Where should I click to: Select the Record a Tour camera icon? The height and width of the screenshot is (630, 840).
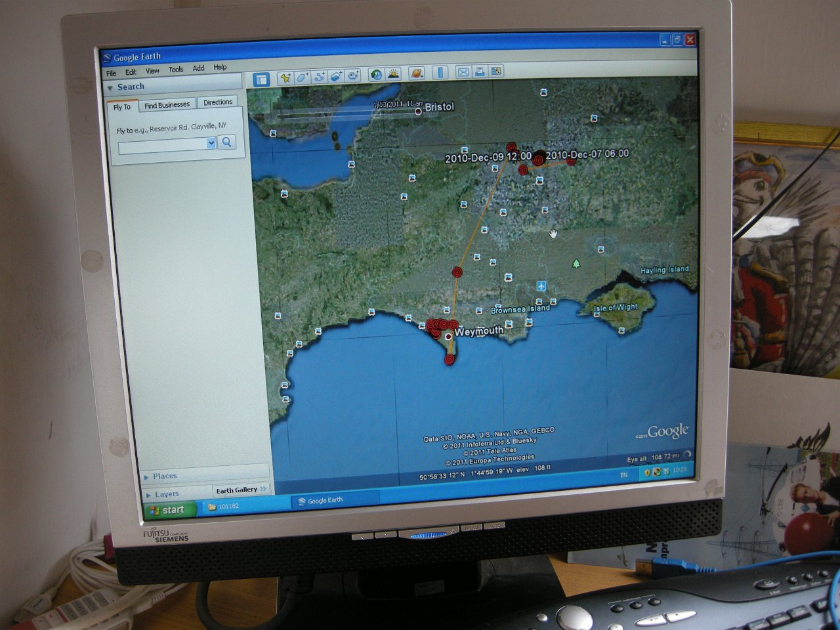point(354,75)
